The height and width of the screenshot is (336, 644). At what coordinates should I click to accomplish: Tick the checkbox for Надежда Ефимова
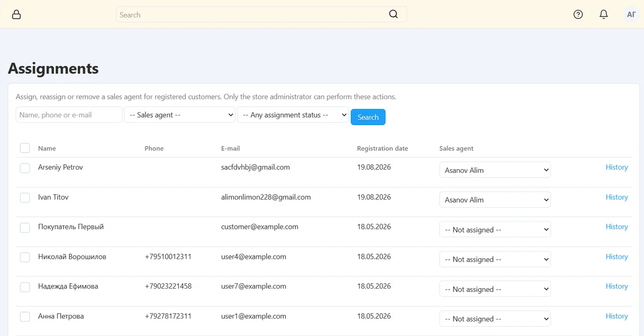(x=25, y=287)
